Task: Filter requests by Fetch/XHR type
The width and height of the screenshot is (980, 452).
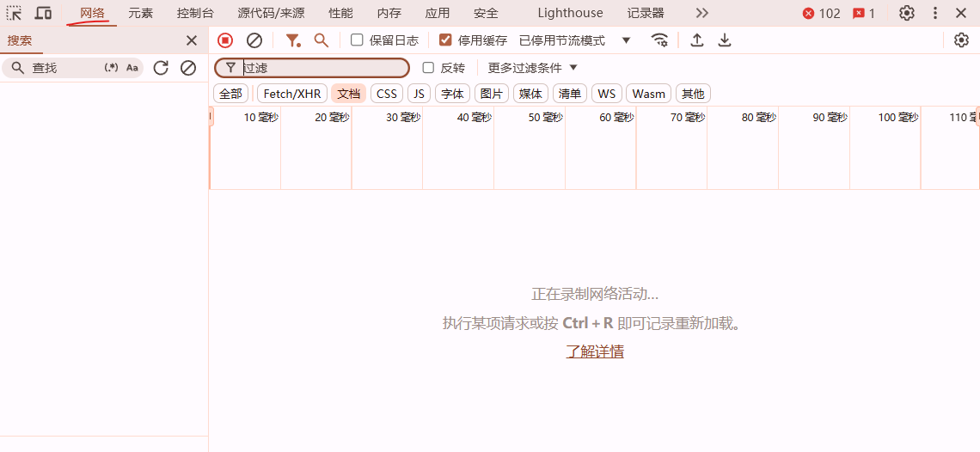Action: [x=291, y=94]
